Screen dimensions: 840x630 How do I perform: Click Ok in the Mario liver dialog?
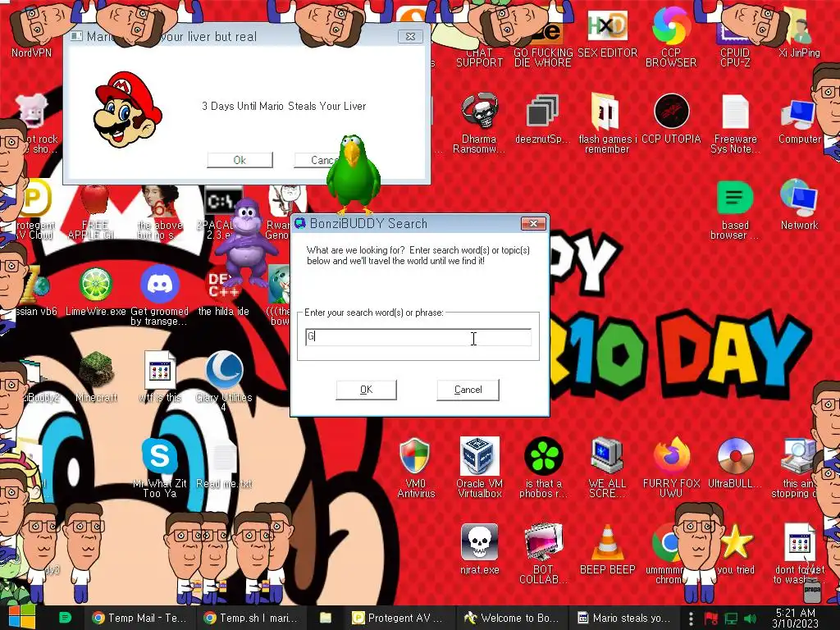(240, 160)
